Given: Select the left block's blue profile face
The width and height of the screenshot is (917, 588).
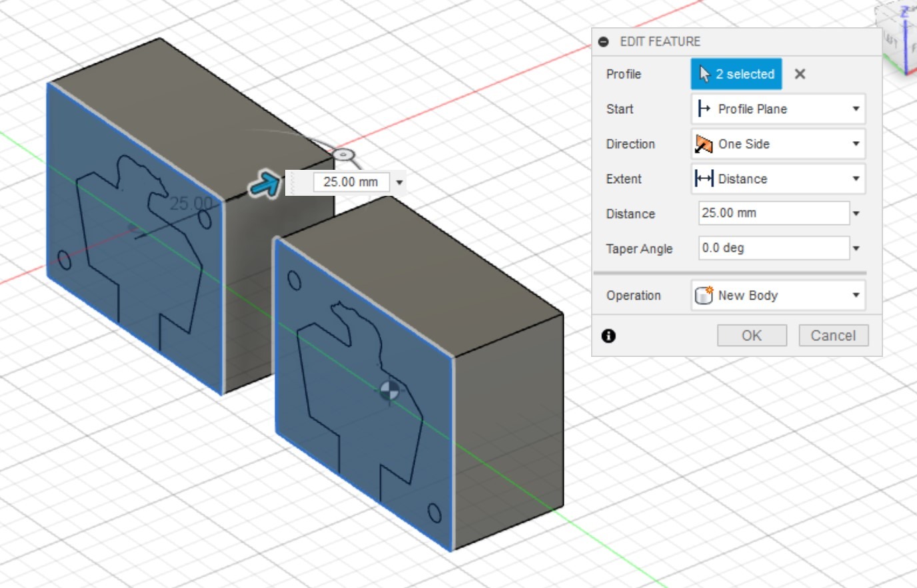Looking at the screenshot, I should 135,238.
